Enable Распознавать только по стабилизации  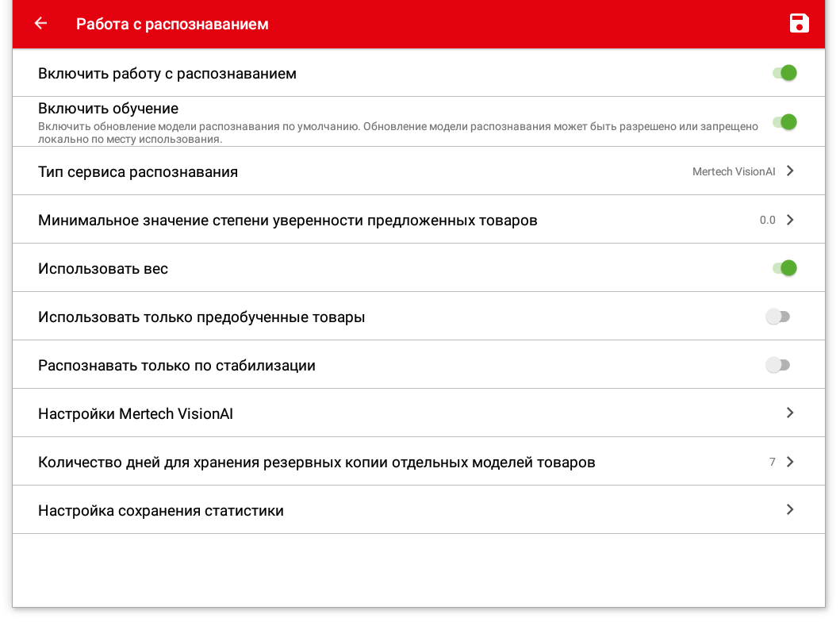(x=778, y=364)
